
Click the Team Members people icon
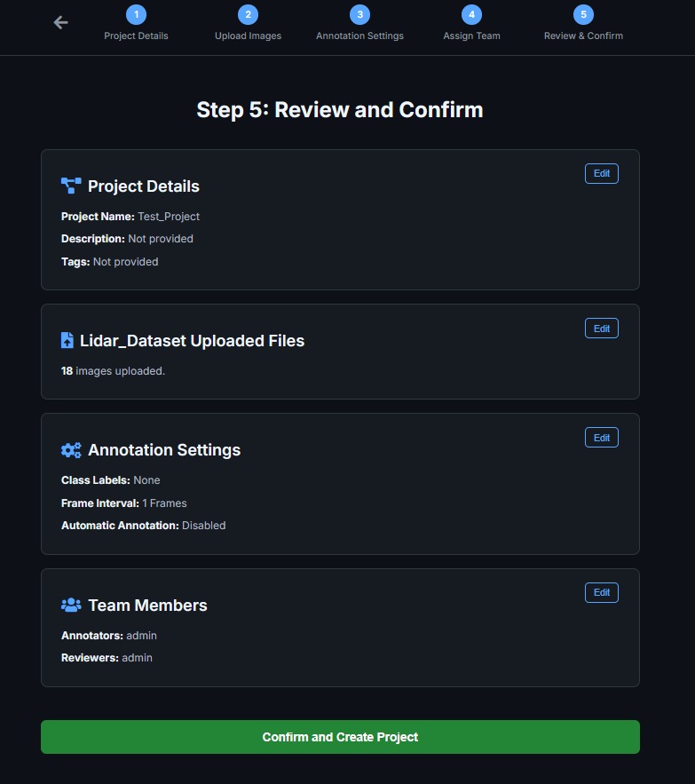(x=71, y=605)
